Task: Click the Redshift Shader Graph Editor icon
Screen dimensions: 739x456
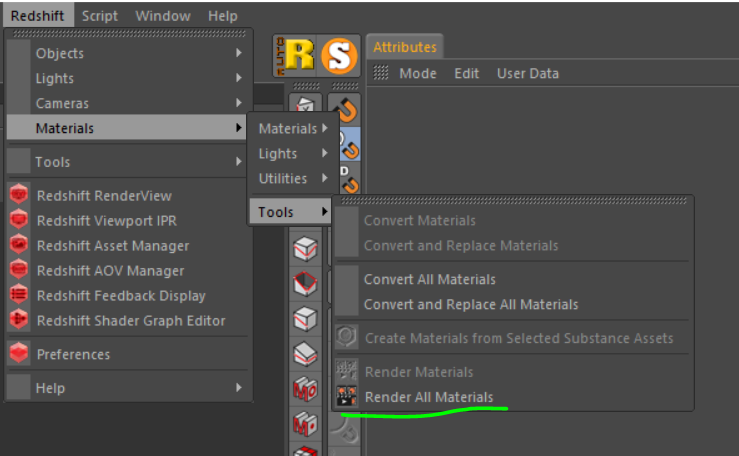Action: point(19,319)
